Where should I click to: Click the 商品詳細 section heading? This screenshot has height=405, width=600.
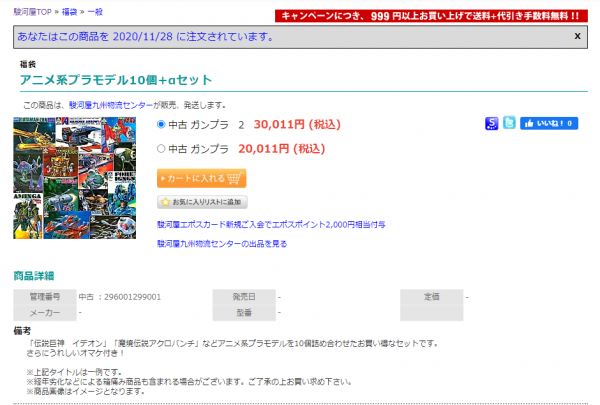pos(34,275)
